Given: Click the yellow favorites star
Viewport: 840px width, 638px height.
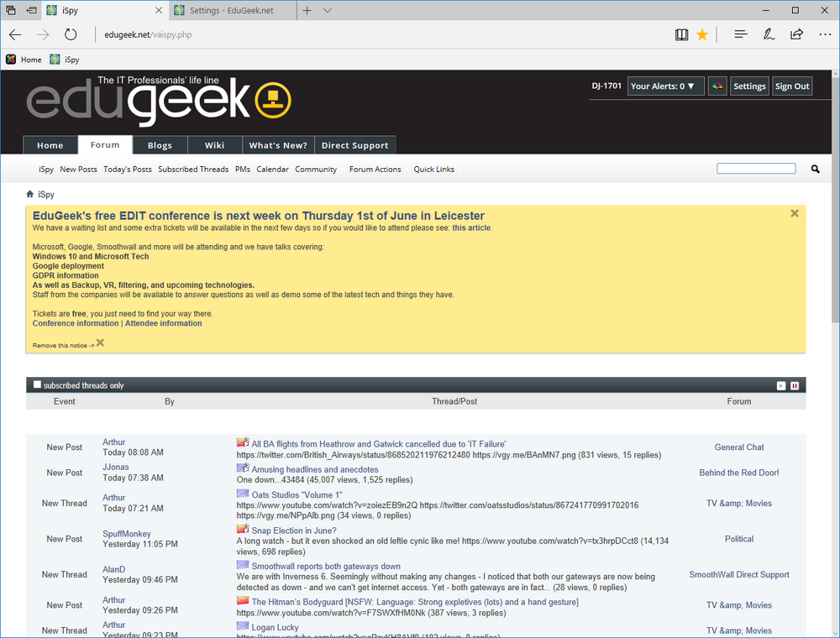Looking at the screenshot, I should click(x=702, y=34).
